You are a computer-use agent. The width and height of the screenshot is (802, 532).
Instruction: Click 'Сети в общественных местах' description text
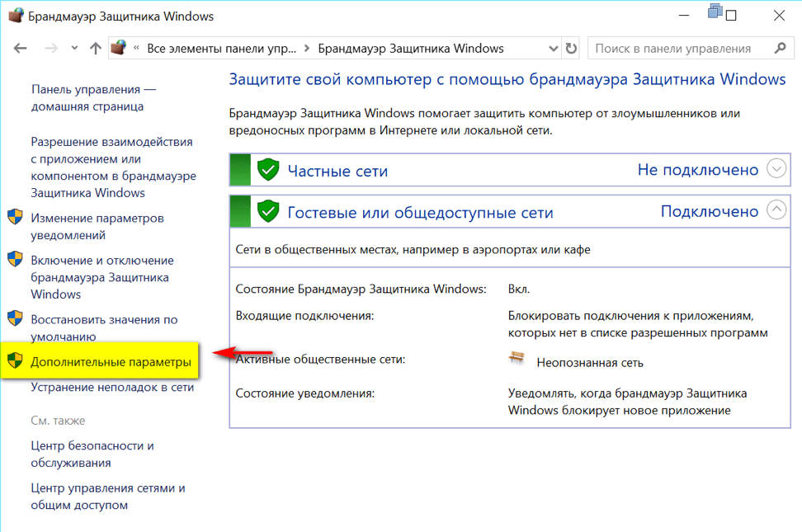coord(413,250)
